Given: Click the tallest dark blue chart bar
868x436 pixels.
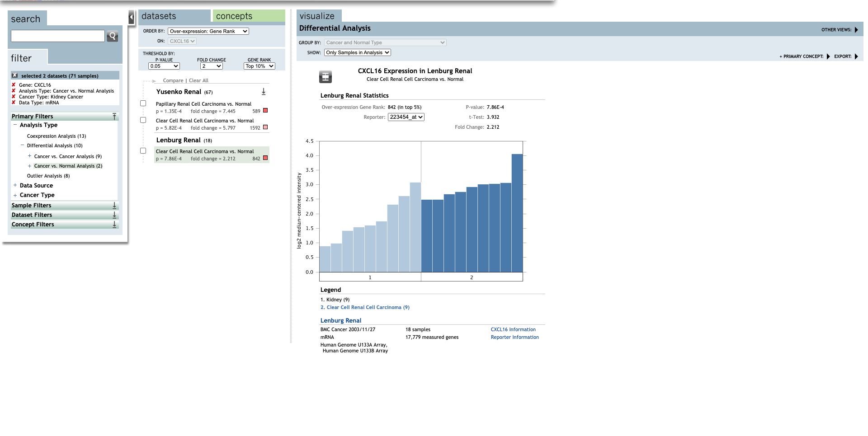Looking at the screenshot, I should [x=517, y=213].
